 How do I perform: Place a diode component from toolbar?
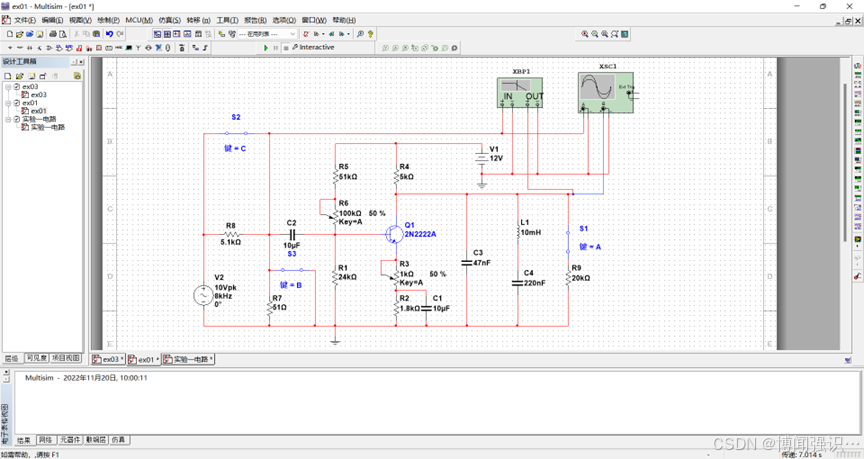pos(30,48)
